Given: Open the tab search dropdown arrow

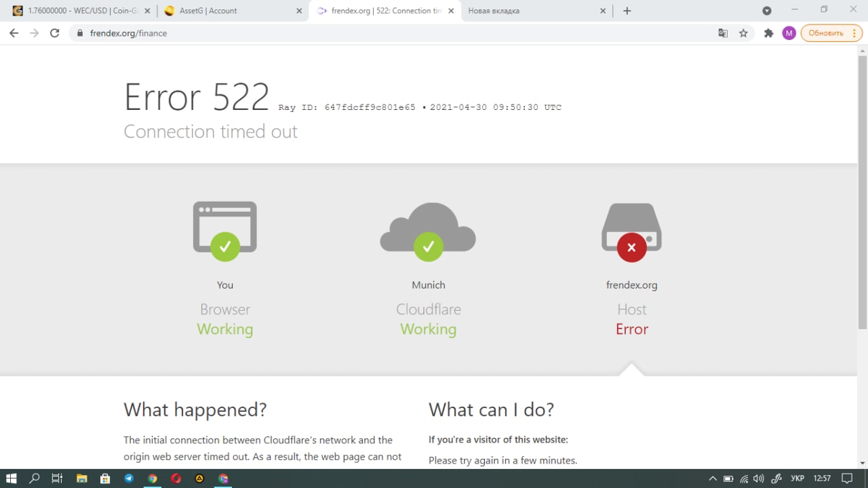Looking at the screenshot, I should point(767,11).
